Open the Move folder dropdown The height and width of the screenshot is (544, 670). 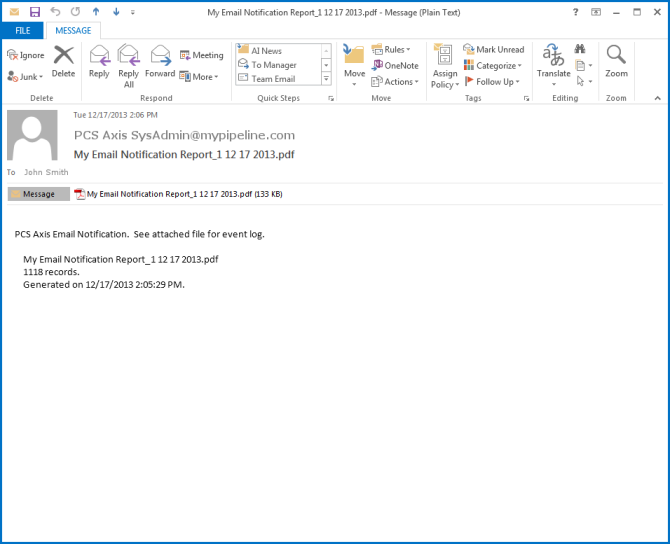tap(354, 65)
